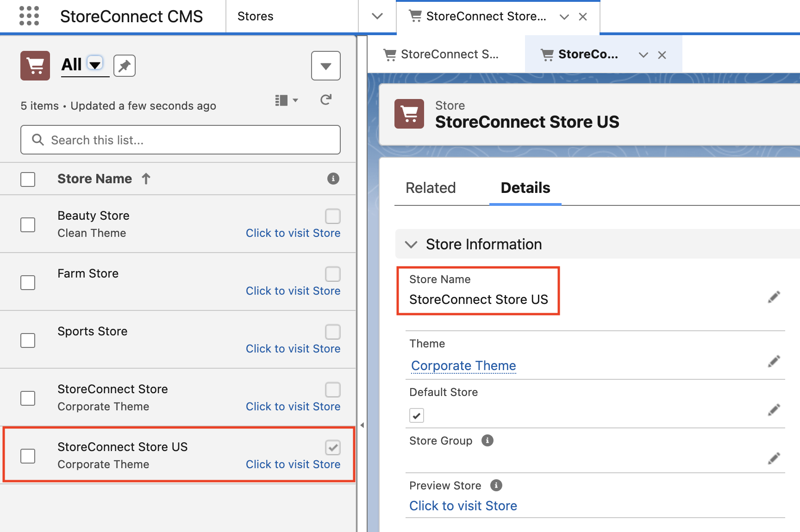Collapse the Store Information section
This screenshot has width=800, height=532.
click(x=411, y=244)
